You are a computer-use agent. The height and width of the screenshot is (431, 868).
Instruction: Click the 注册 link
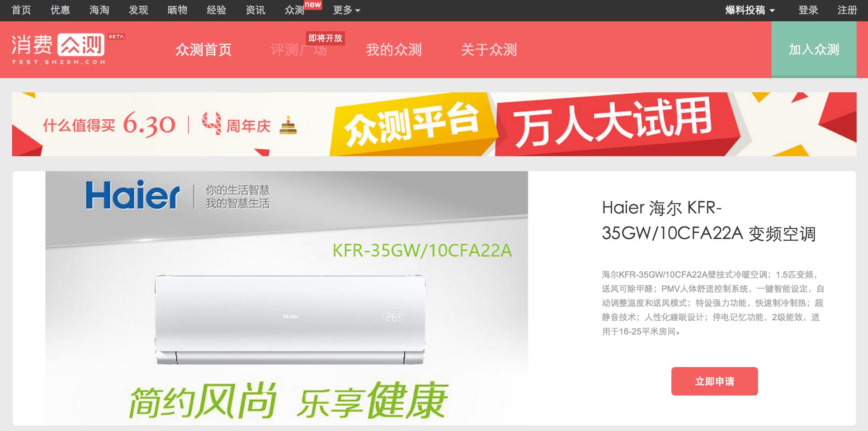(x=847, y=10)
